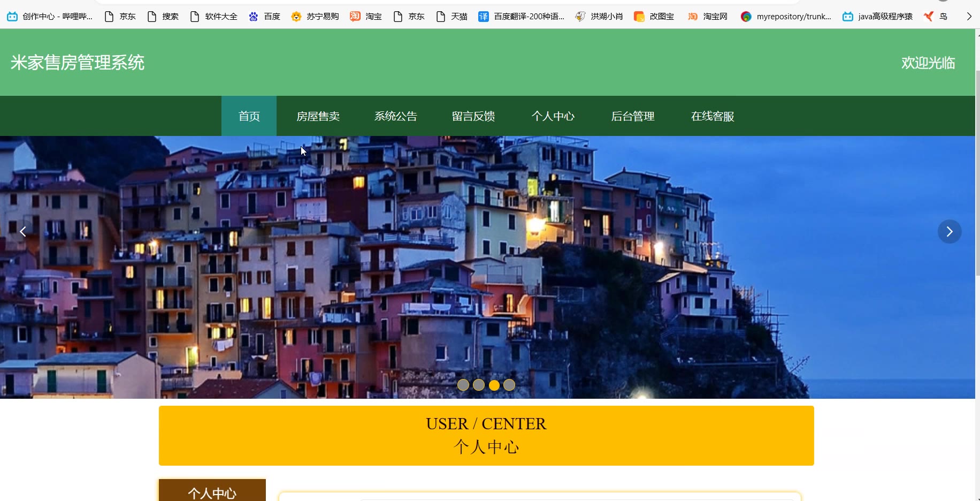
Task: Select the second carousel indicator dot
Action: [x=479, y=385]
